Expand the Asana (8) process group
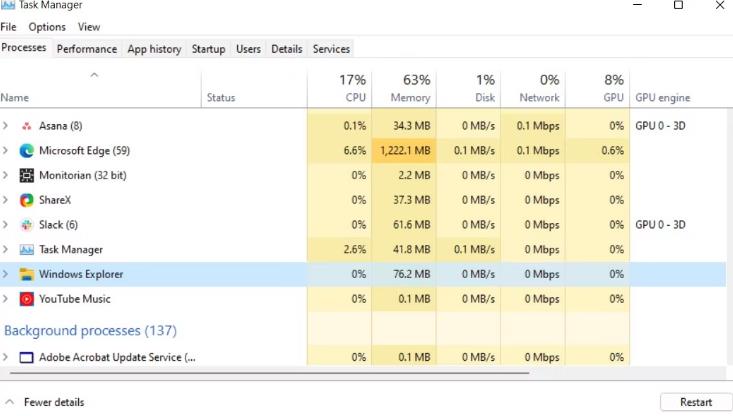Viewport: 733px width, 416px height. click(5, 125)
